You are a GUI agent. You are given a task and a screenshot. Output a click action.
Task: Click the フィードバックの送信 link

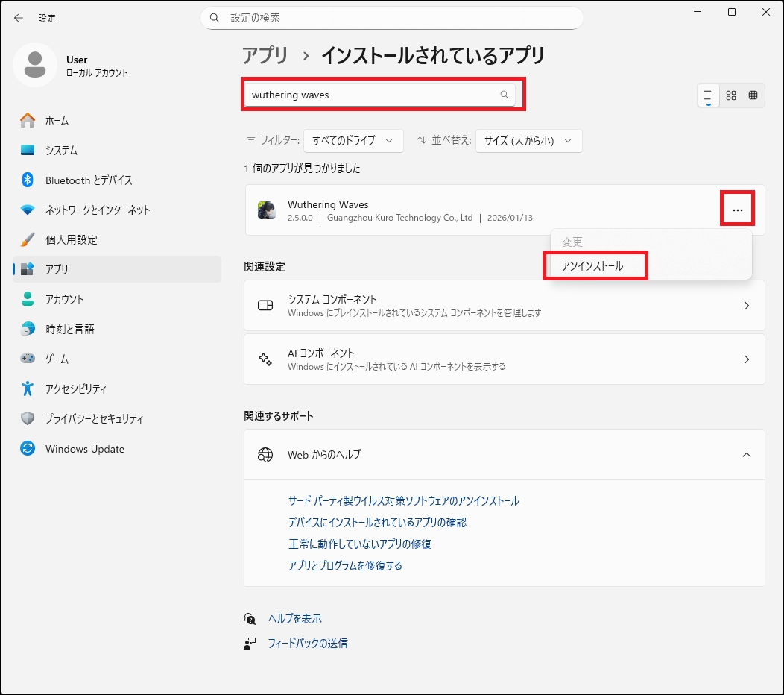[x=307, y=643]
